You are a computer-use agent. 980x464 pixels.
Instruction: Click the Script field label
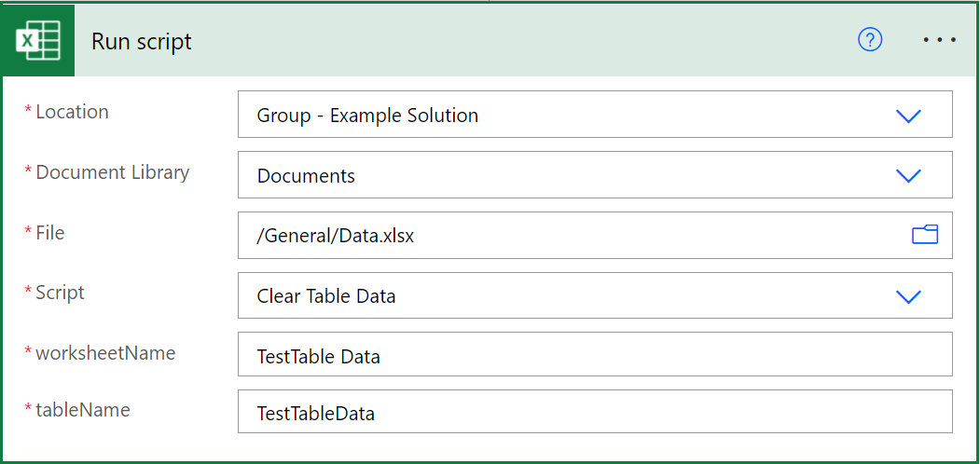pyautogui.click(x=60, y=293)
